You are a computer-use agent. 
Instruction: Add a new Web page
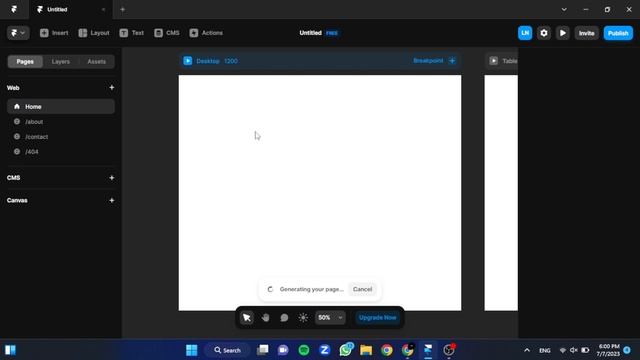tap(111, 88)
